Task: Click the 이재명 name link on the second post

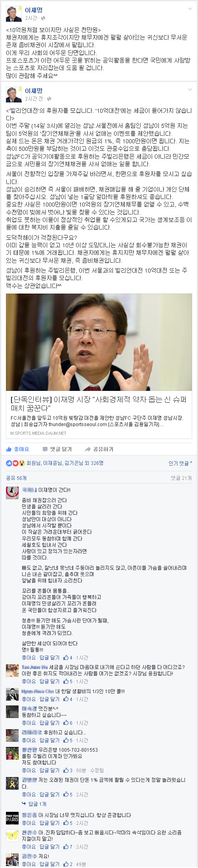Action: point(34,91)
